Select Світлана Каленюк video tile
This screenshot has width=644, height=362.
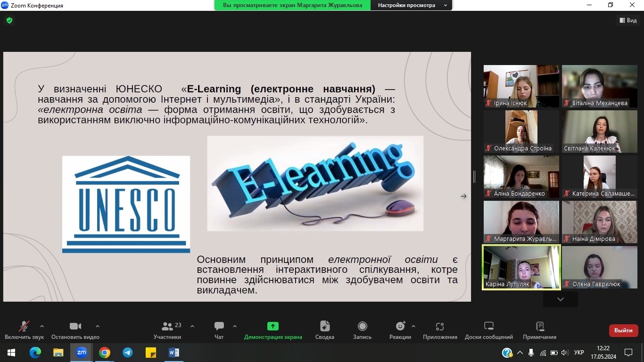click(599, 132)
